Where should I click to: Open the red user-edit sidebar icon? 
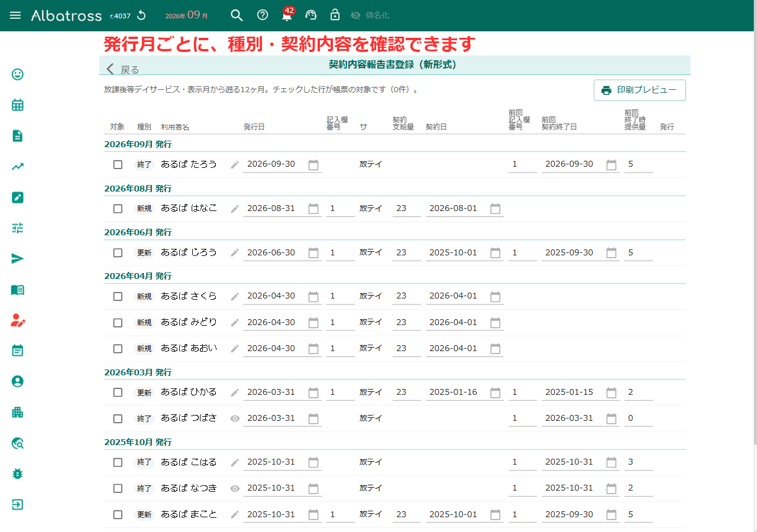18,320
